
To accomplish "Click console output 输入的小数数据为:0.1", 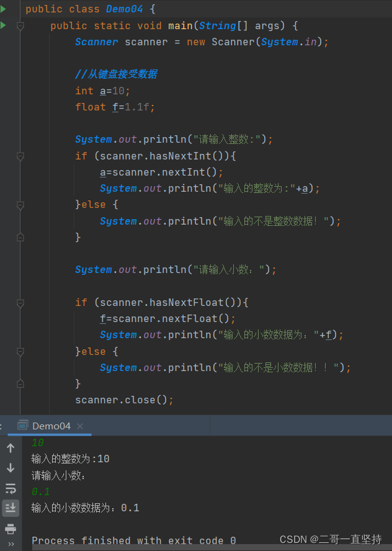I will point(86,508).
